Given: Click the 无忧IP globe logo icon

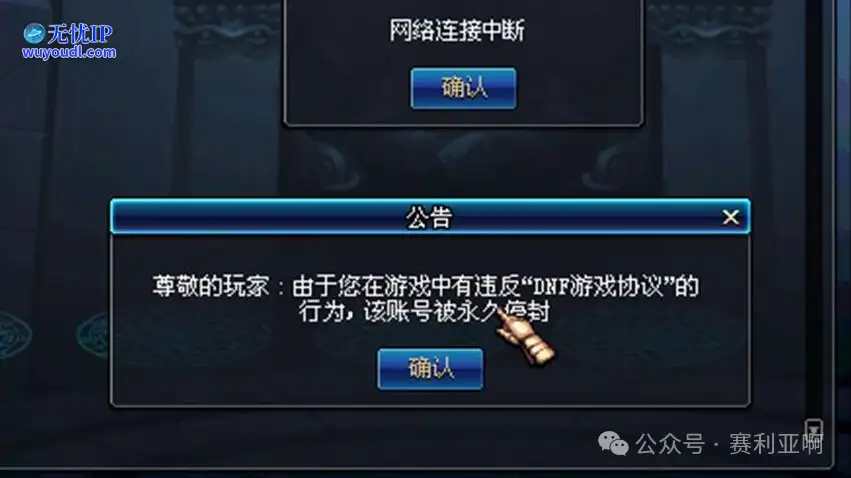Looking at the screenshot, I should [x=34, y=34].
